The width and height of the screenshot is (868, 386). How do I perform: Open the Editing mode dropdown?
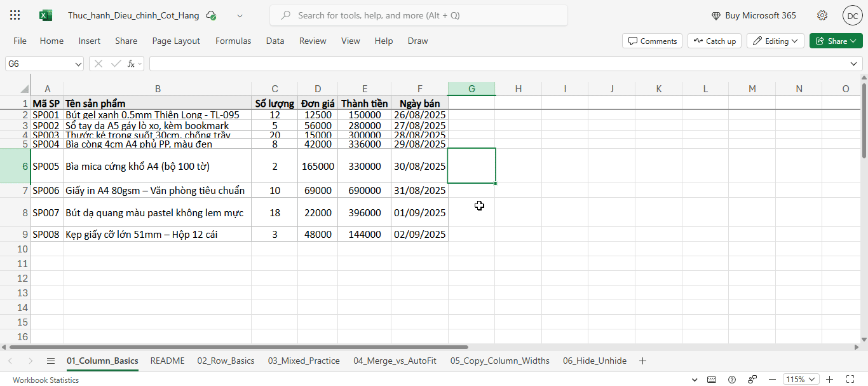(775, 41)
